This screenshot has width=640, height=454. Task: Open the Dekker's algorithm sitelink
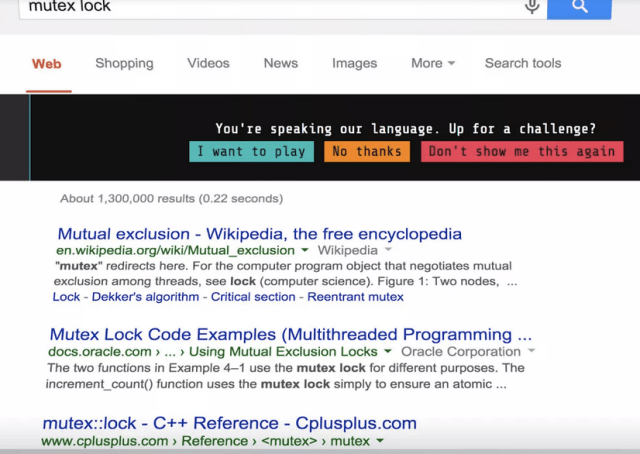pos(145,297)
